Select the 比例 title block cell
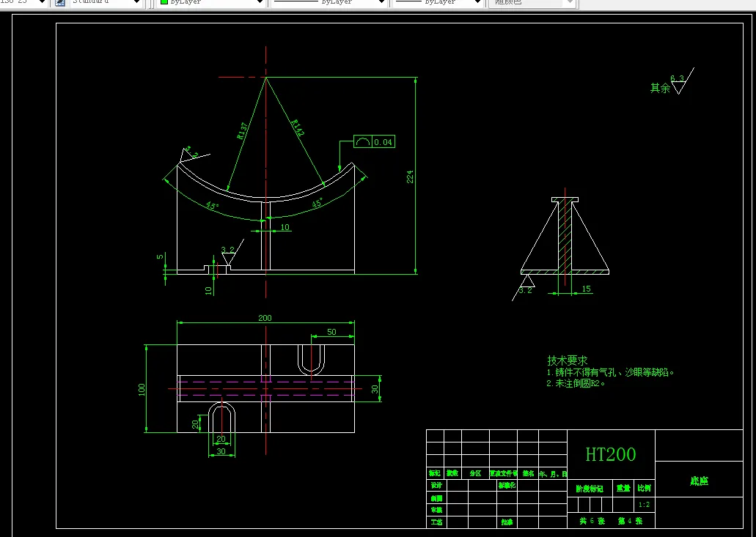 pos(644,488)
